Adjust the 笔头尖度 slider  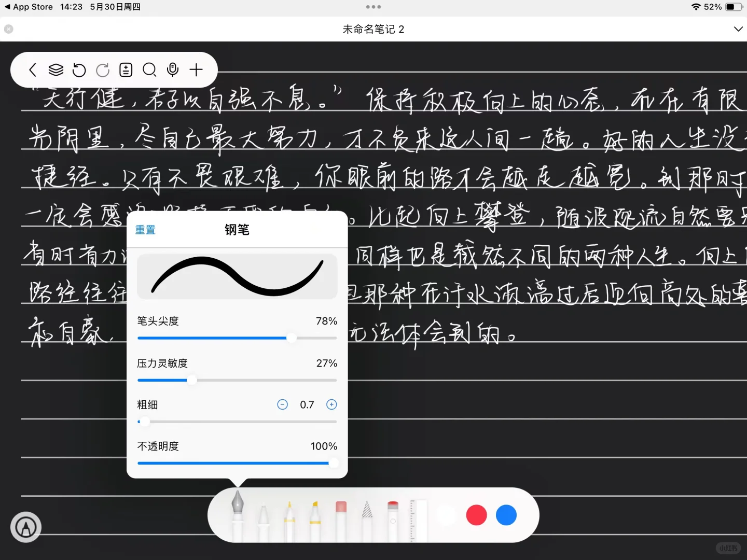(237, 338)
